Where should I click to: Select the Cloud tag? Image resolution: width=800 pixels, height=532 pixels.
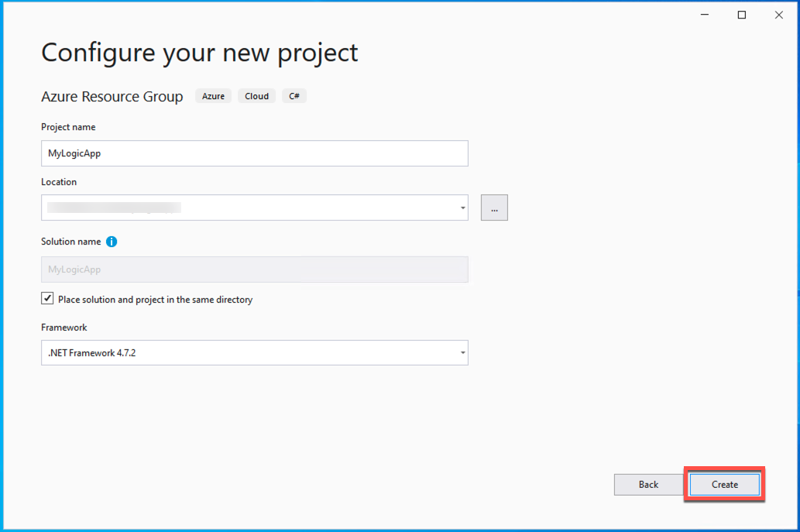(x=256, y=96)
